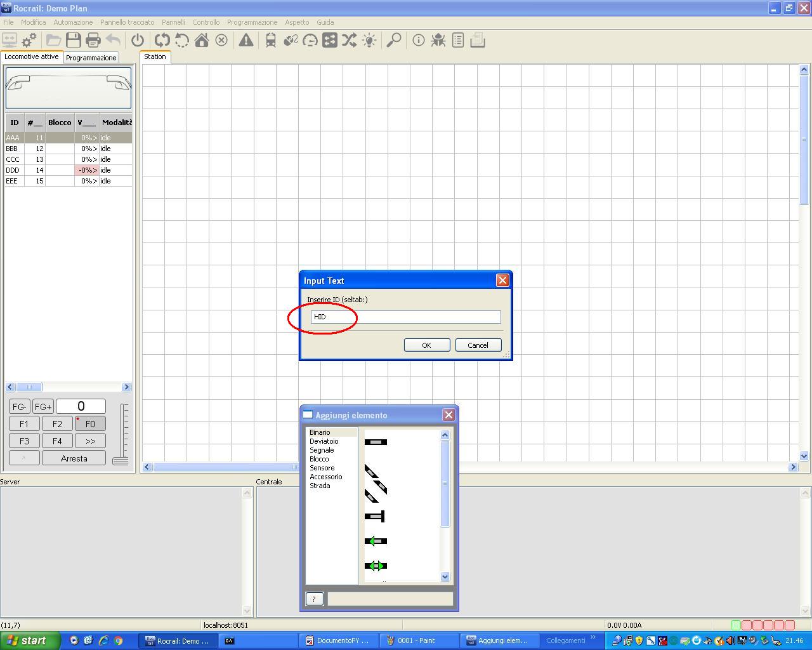Open the Pannello tracciato menu
This screenshot has height=650, width=812.
pos(127,22)
